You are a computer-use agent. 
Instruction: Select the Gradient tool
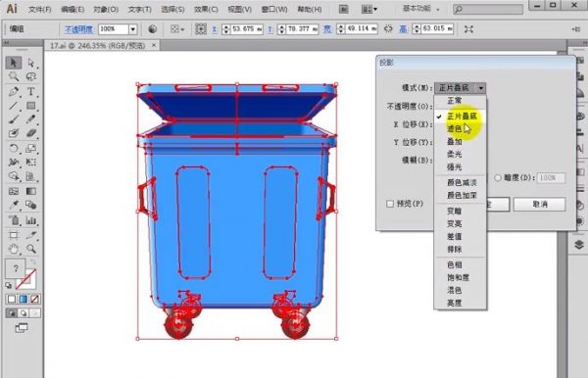point(31,191)
